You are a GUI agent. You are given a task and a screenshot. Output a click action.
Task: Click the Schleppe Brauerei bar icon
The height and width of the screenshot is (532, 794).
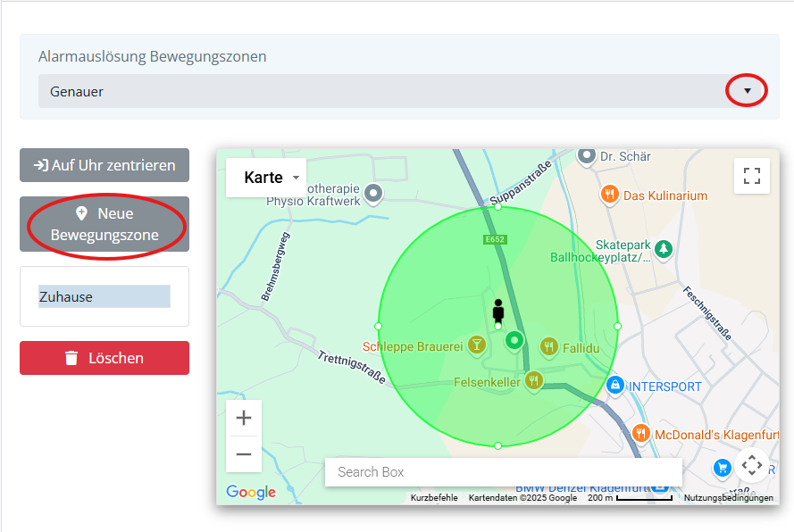tap(478, 345)
